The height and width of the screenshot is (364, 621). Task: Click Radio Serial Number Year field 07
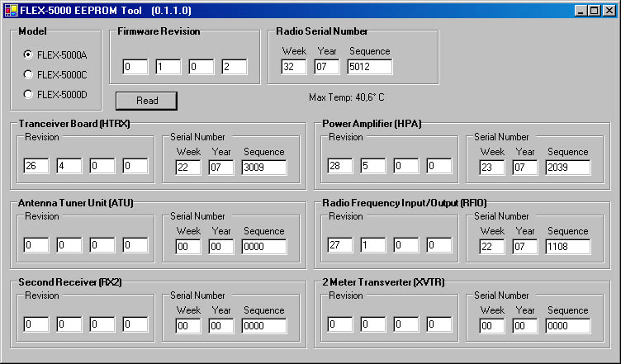[327, 67]
